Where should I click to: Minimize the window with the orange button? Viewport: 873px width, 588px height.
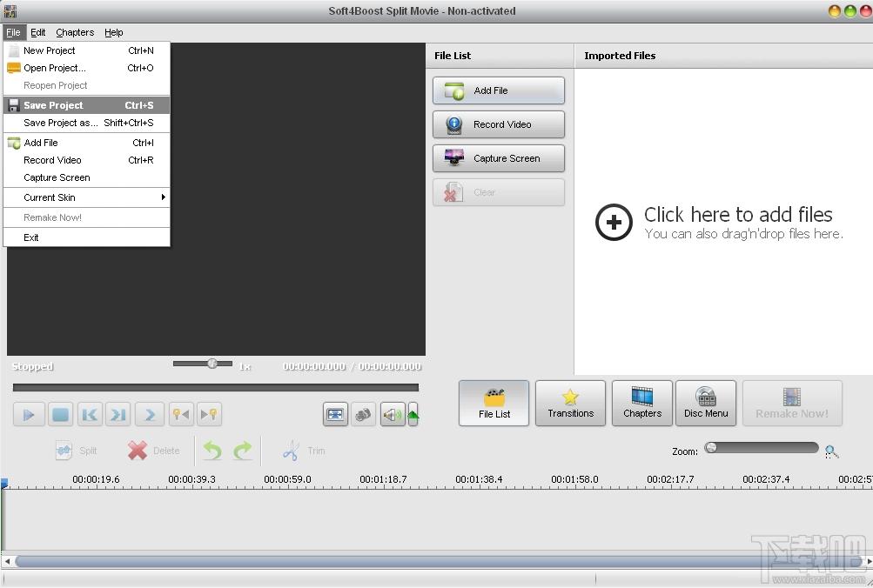[834, 11]
